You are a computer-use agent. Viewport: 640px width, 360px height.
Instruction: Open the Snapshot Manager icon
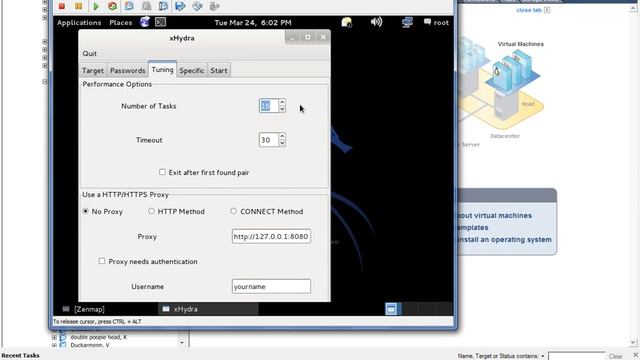point(163,6)
